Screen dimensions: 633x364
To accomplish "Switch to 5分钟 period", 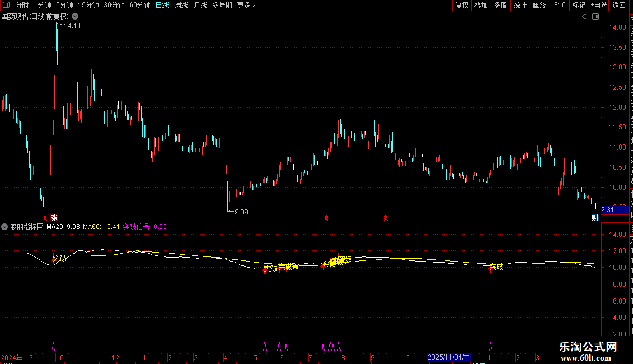I will (64, 5).
